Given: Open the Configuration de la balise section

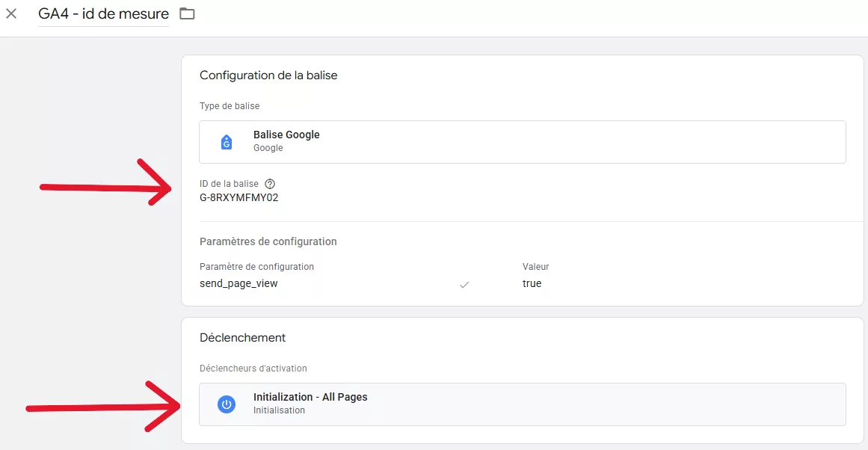Looking at the screenshot, I should tap(268, 75).
